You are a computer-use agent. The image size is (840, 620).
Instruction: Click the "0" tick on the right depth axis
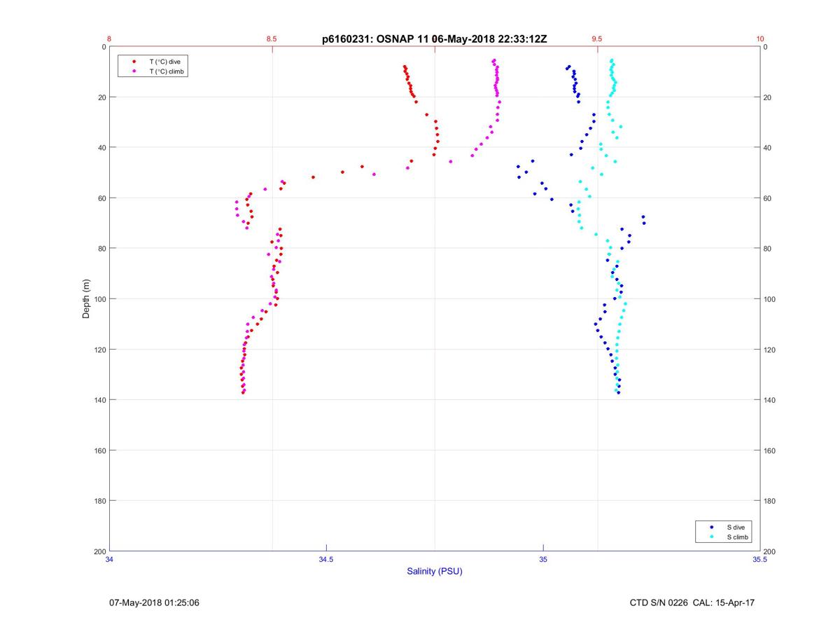tap(766, 47)
